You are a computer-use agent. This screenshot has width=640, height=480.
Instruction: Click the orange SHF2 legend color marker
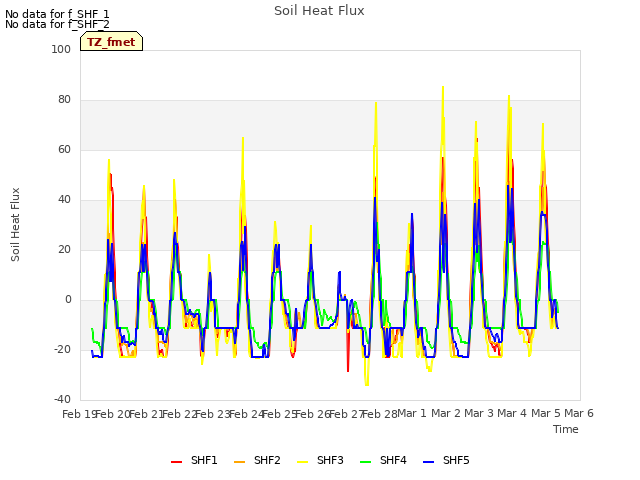(239, 462)
